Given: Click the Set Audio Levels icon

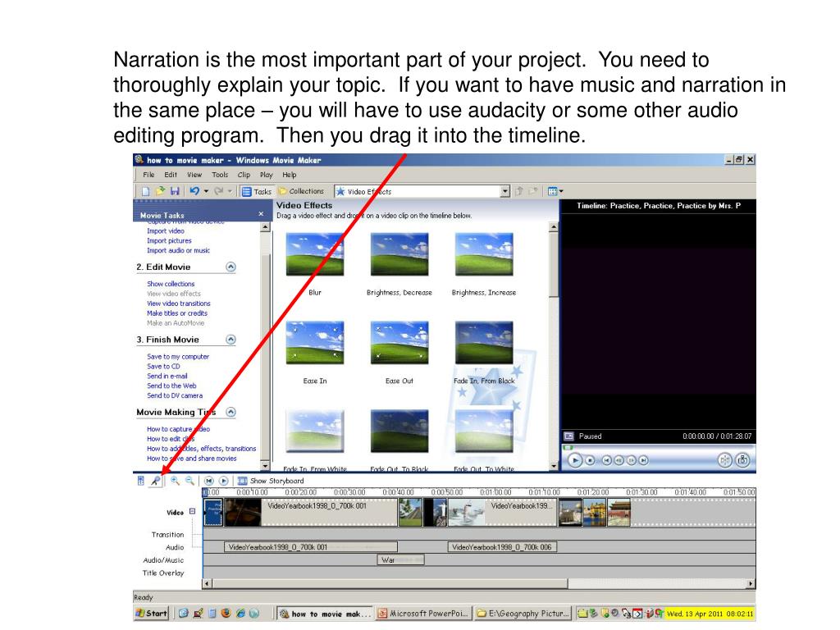Looking at the screenshot, I should coord(141,481).
